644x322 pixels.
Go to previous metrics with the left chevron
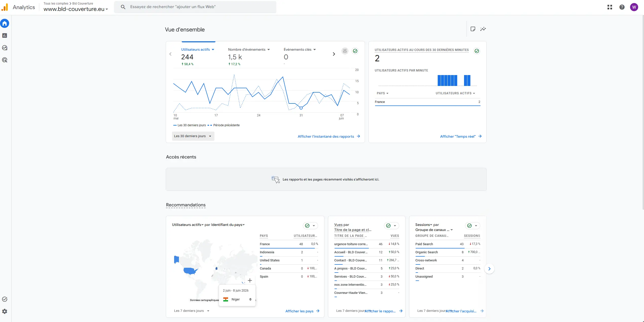(170, 54)
